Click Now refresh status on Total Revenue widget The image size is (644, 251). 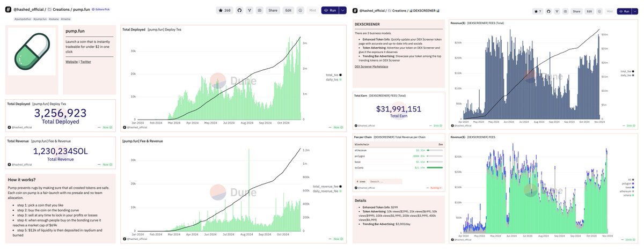[107, 165]
